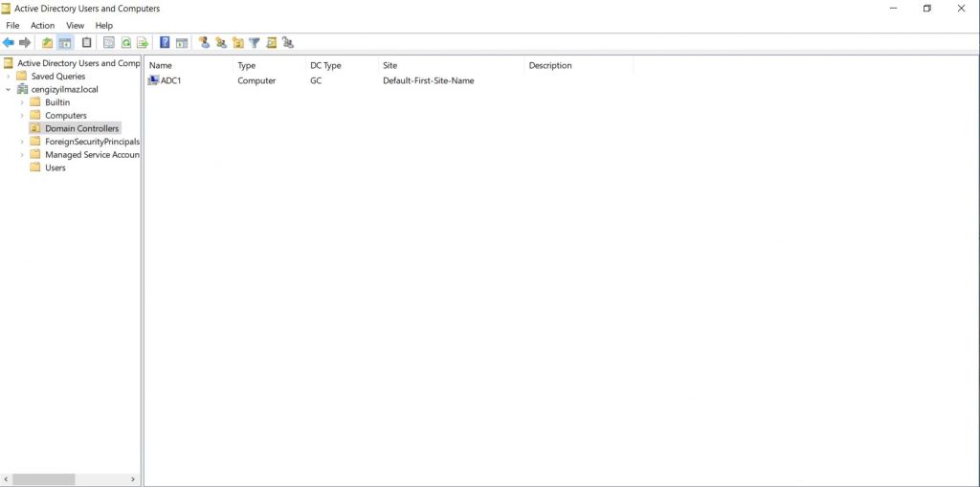
Task: Open the Action menu
Action: [x=42, y=26]
